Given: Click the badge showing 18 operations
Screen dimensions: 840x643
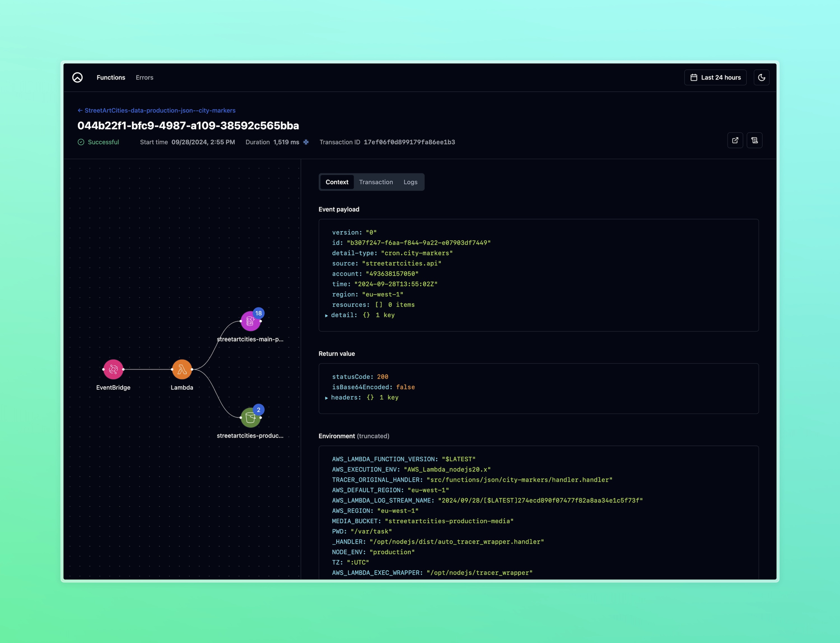Looking at the screenshot, I should pos(258,313).
